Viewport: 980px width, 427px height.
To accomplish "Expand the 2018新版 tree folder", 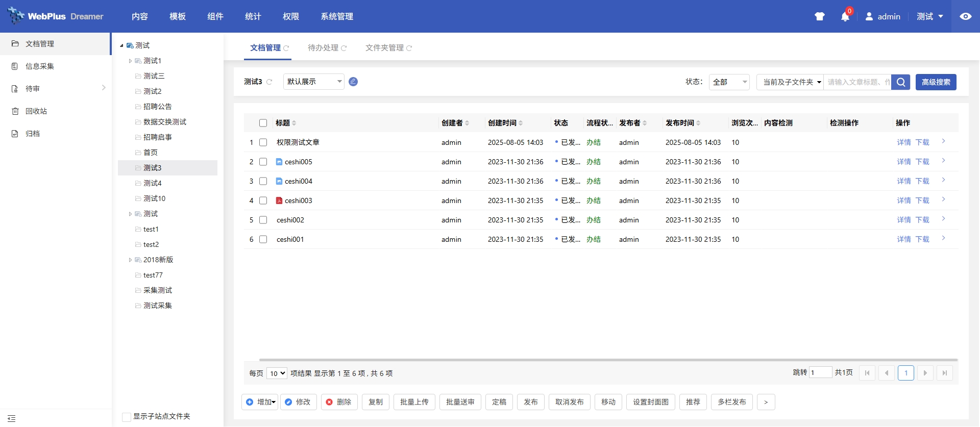I will click(x=130, y=260).
